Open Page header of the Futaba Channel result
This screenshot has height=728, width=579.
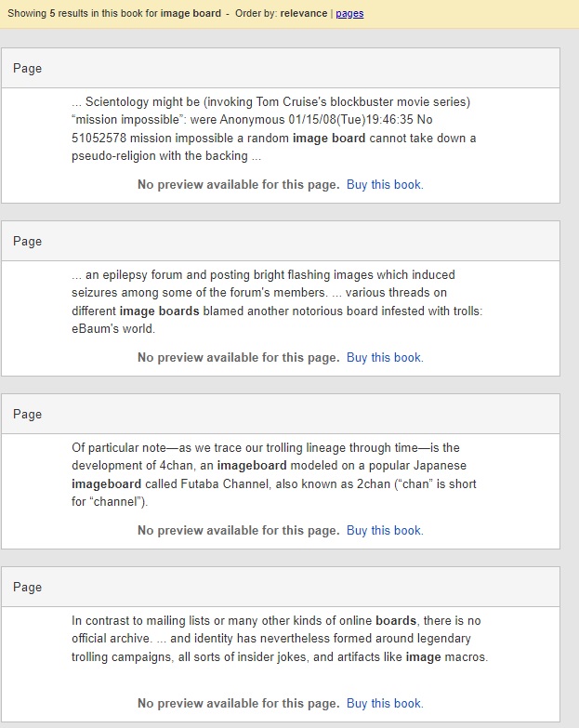point(28,415)
